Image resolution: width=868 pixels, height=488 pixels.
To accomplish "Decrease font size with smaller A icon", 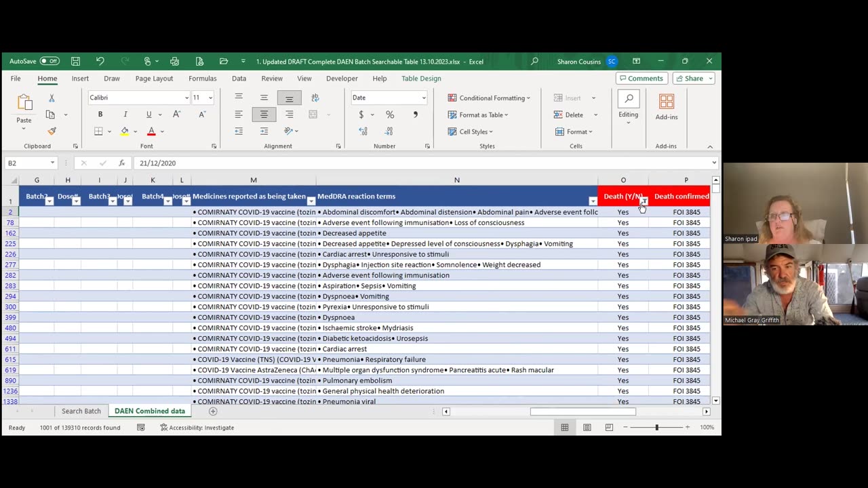I will (202, 115).
